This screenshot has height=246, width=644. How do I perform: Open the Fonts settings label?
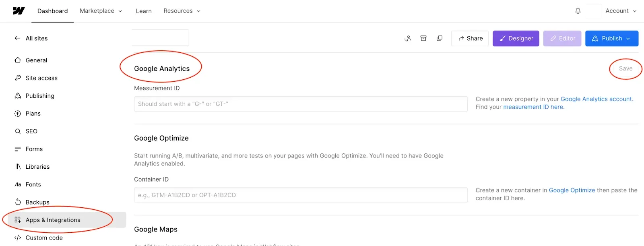point(33,184)
